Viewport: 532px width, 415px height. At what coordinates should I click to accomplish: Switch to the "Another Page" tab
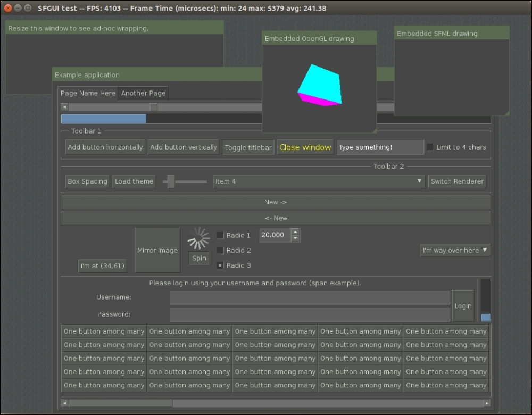(x=143, y=93)
